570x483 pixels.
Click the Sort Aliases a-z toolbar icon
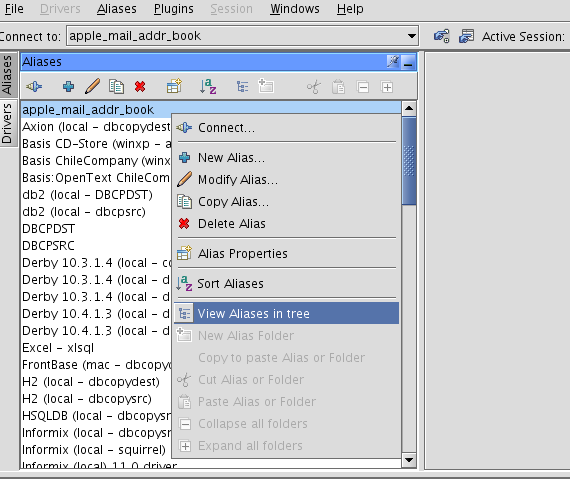coord(208,86)
